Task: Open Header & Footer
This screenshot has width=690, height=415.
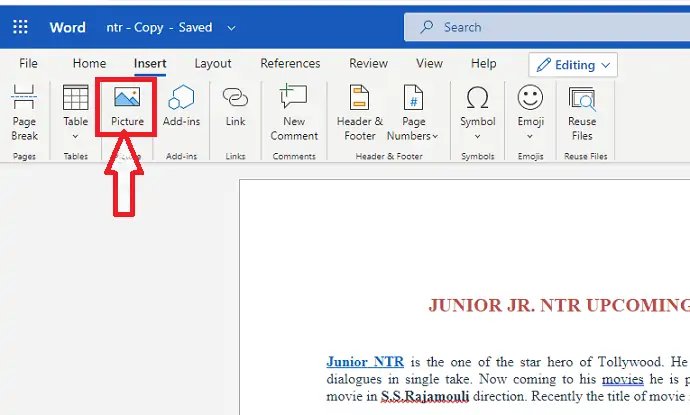Action: click(360, 113)
